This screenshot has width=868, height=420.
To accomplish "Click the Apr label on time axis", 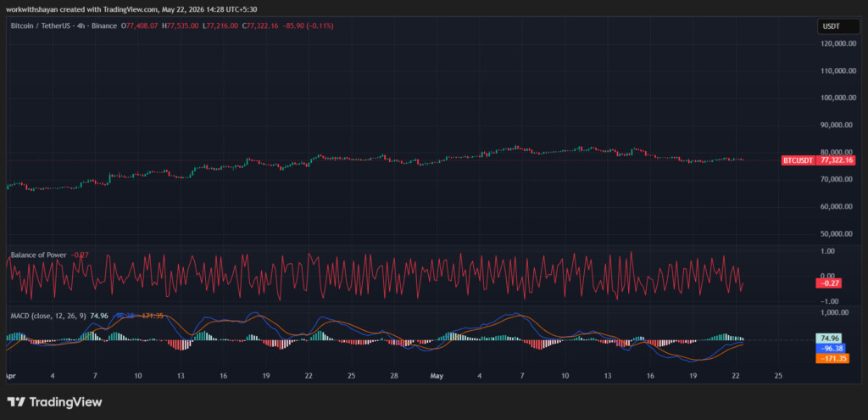I will point(10,376).
